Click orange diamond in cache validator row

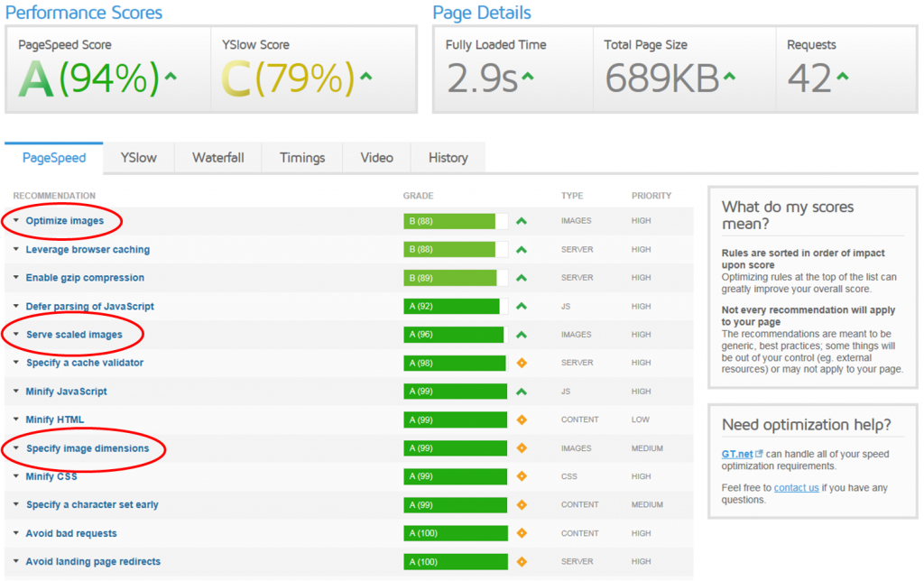click(522, 363)
